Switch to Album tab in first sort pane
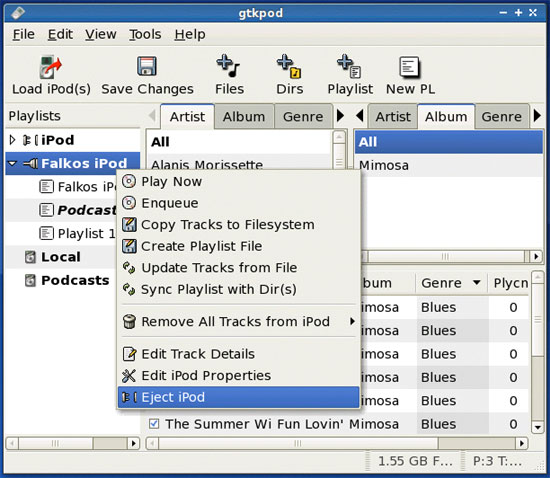This screenshot has height=478, width=550. click(244, 116)
